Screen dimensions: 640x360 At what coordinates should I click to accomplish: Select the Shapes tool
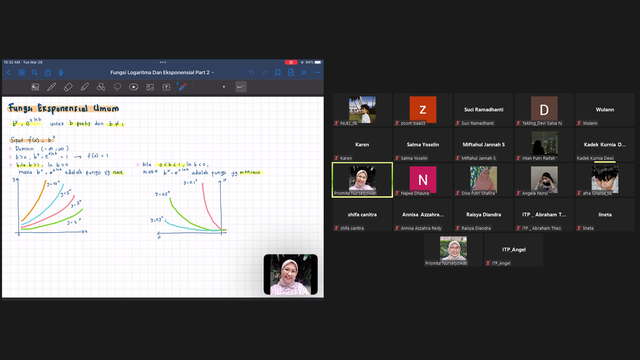coord(101,87)
